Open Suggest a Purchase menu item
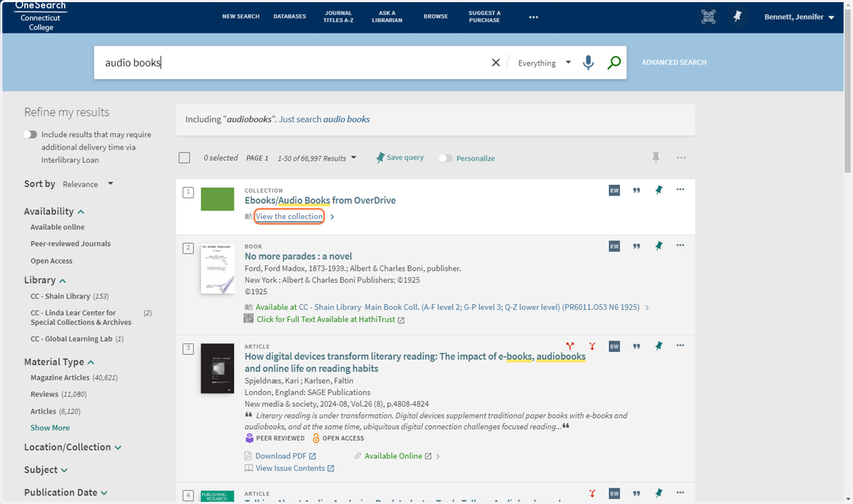This screenshot has height=504, width=853. tap(484, 16)
